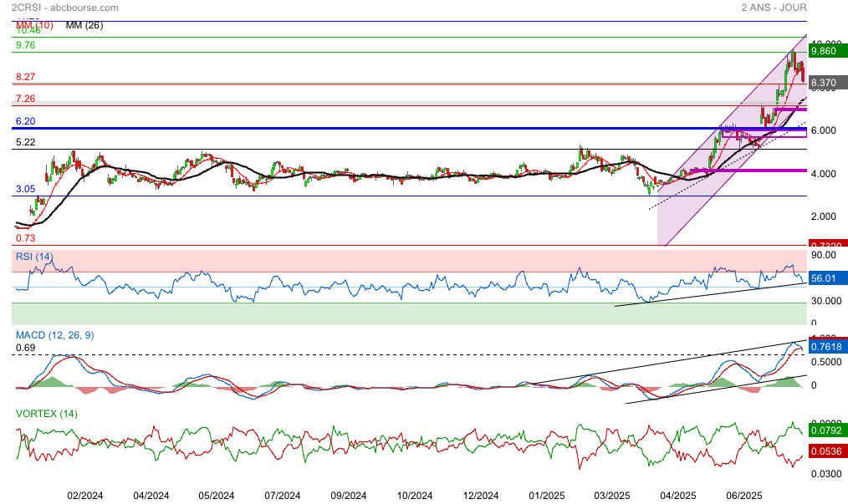Click the 30.000 RSI axis value
Image resolution: width=848 pixels, height=504 pixels.
pyautogui.click(x=825, y=301)
